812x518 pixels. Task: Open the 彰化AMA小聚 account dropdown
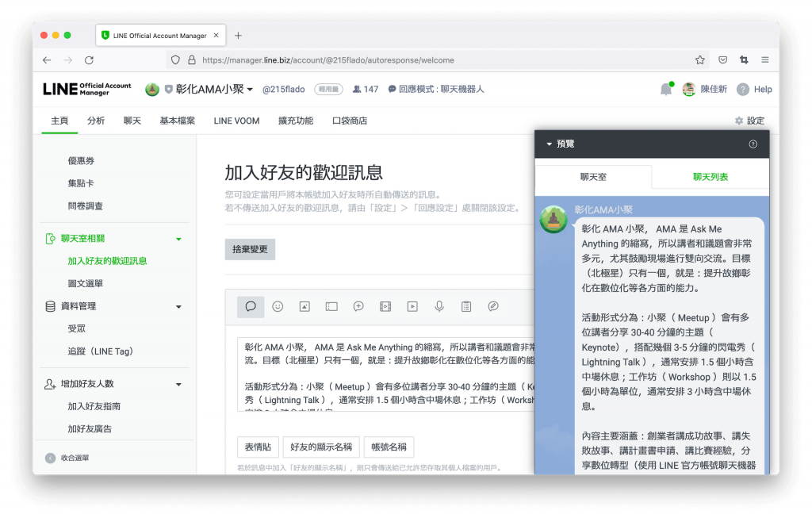[250, 89]
